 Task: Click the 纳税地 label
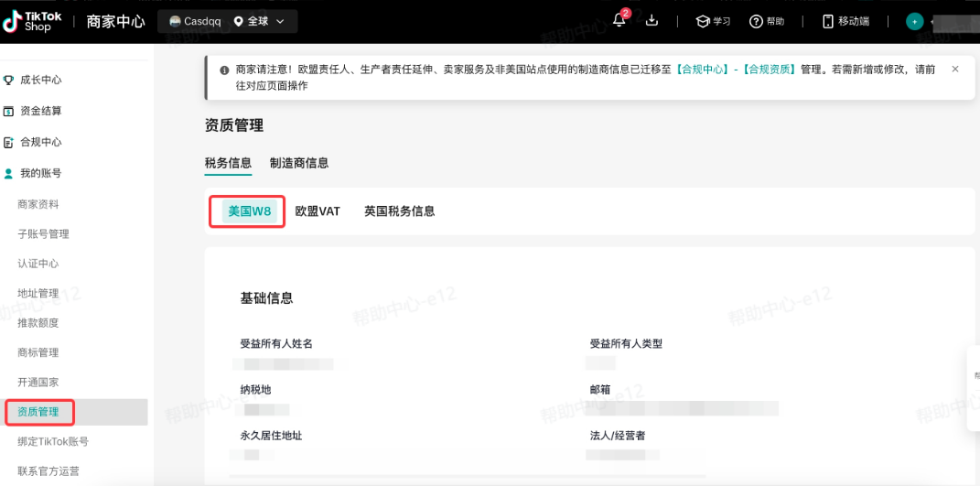click(255, 389)
